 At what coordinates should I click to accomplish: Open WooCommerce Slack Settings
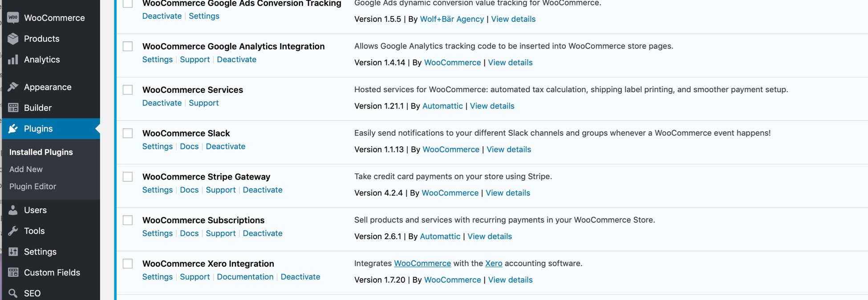157,147
